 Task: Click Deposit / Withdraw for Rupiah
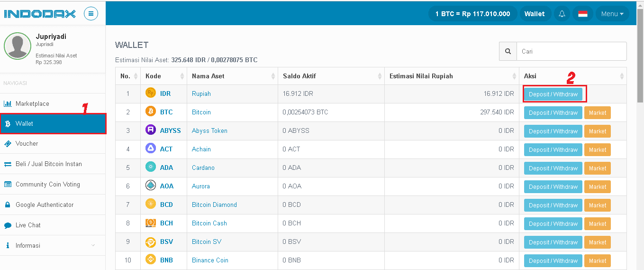point(553,94)
